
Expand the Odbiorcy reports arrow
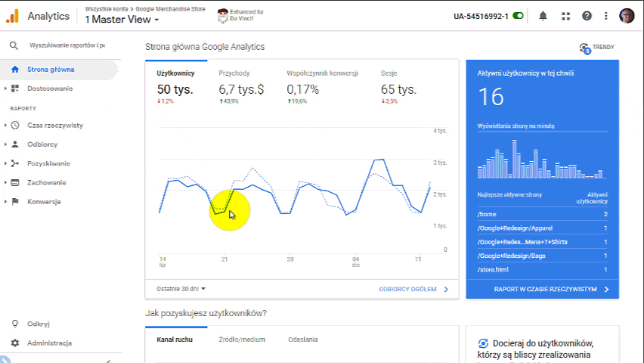pyautogui.click(x=5, y=144)
